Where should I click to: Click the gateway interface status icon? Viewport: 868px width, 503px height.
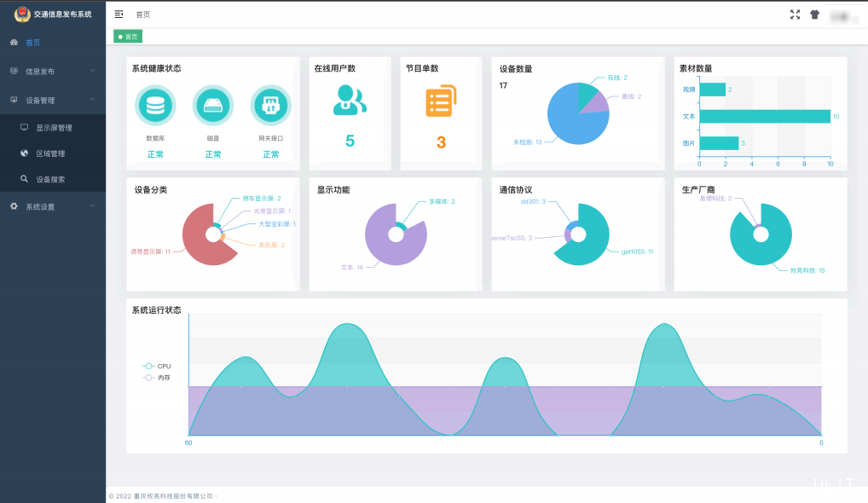[x=270, y=106]
